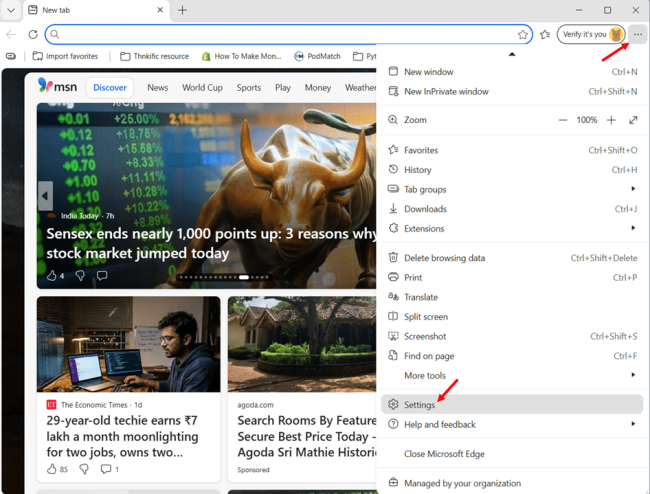The height and width of the screenshot is (494, 650).
Task: Open the Favorites hub icon in toolbar
Action: pos(545,34)
